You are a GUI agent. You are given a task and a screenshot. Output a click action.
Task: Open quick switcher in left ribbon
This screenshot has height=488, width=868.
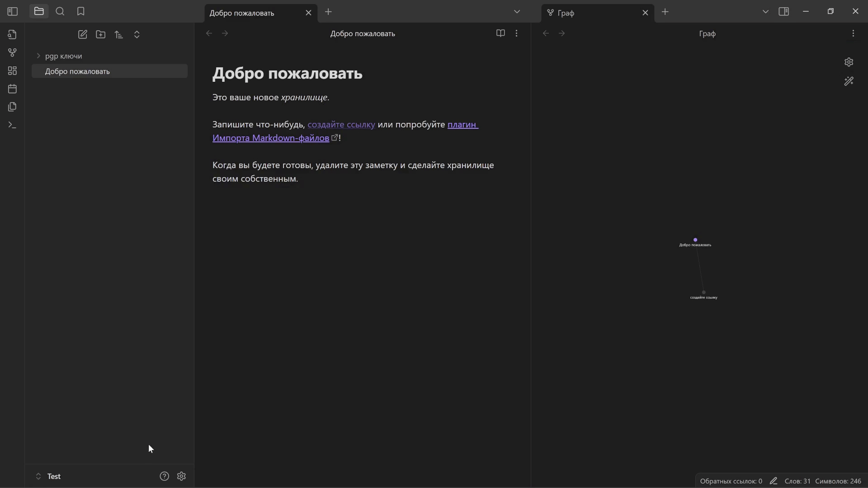(x=12, y=35)
